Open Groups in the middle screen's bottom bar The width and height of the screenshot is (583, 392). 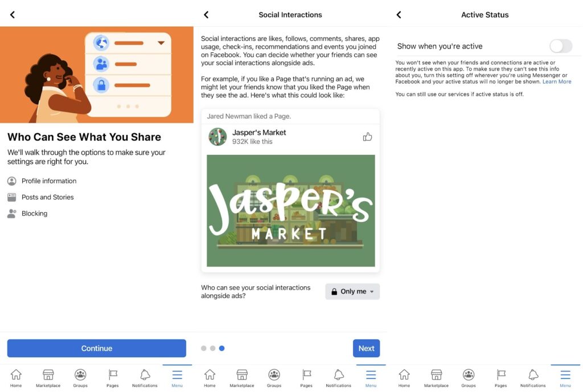[274, 377]
